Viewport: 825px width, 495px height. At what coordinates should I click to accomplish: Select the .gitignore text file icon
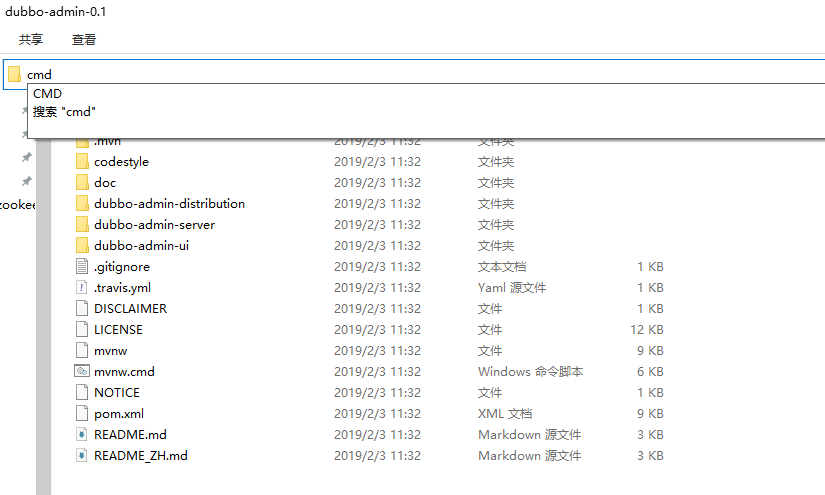(82, 267)
